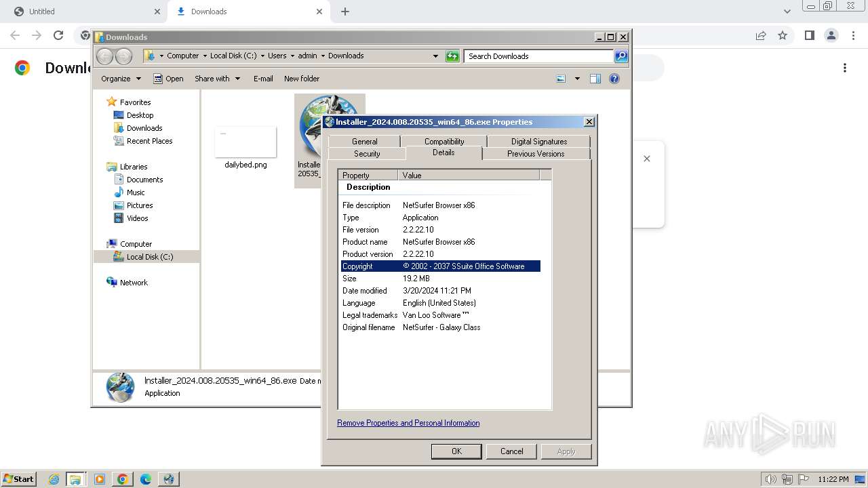Open Downloads in Favorites
Screen dimensions: 868x488
[144, 128]
